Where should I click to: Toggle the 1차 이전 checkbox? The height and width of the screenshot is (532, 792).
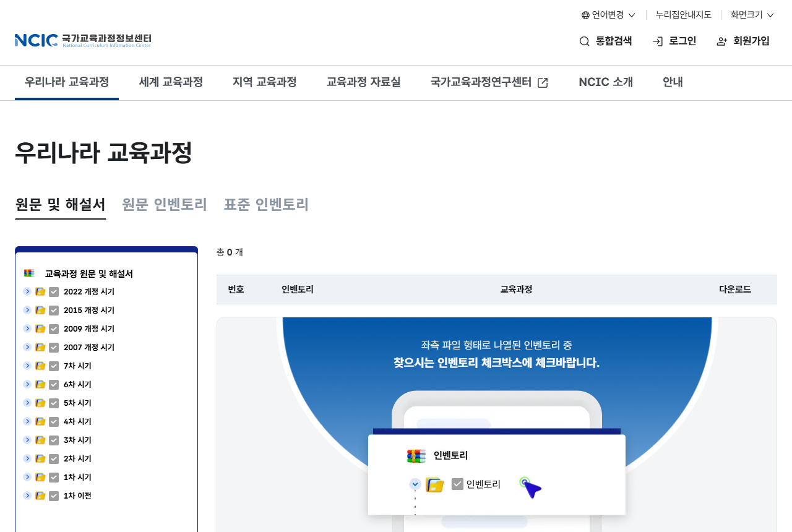(x=54, y=496)
